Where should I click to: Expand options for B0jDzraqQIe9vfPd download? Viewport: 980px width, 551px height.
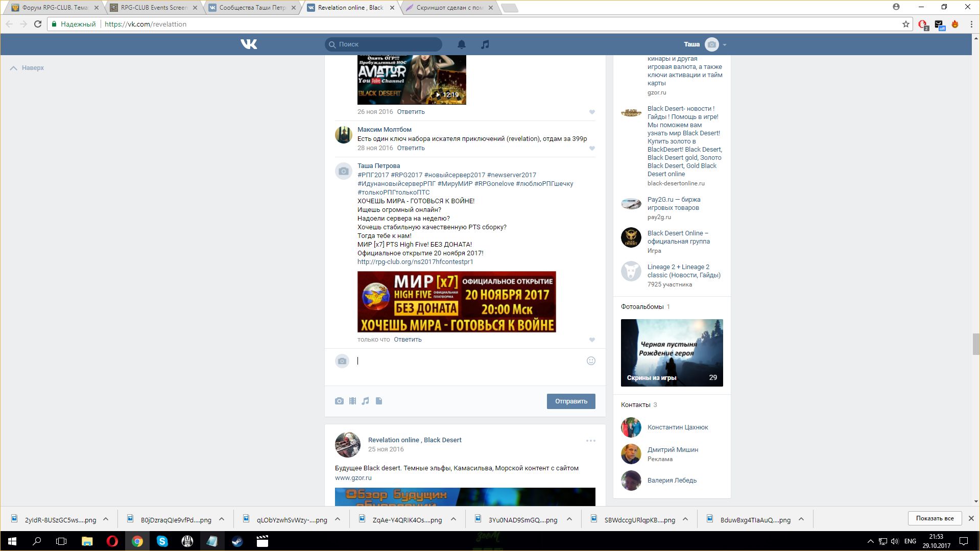coord(222,519)
